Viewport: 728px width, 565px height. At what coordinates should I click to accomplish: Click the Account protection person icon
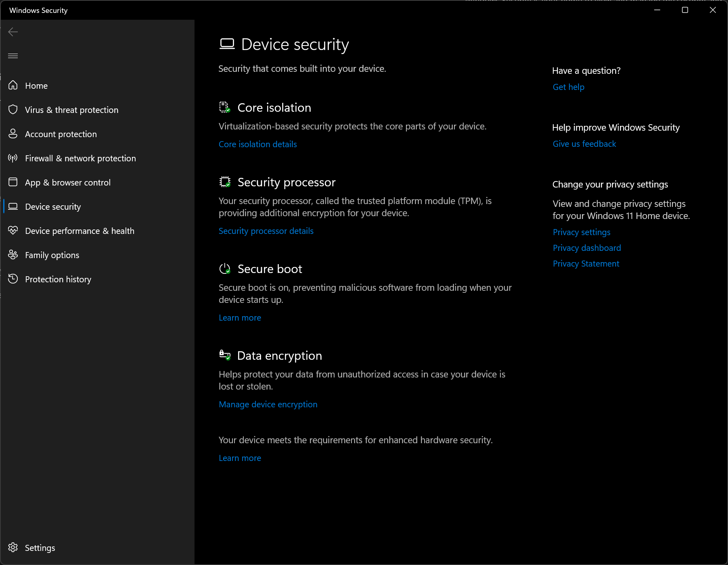13,133
